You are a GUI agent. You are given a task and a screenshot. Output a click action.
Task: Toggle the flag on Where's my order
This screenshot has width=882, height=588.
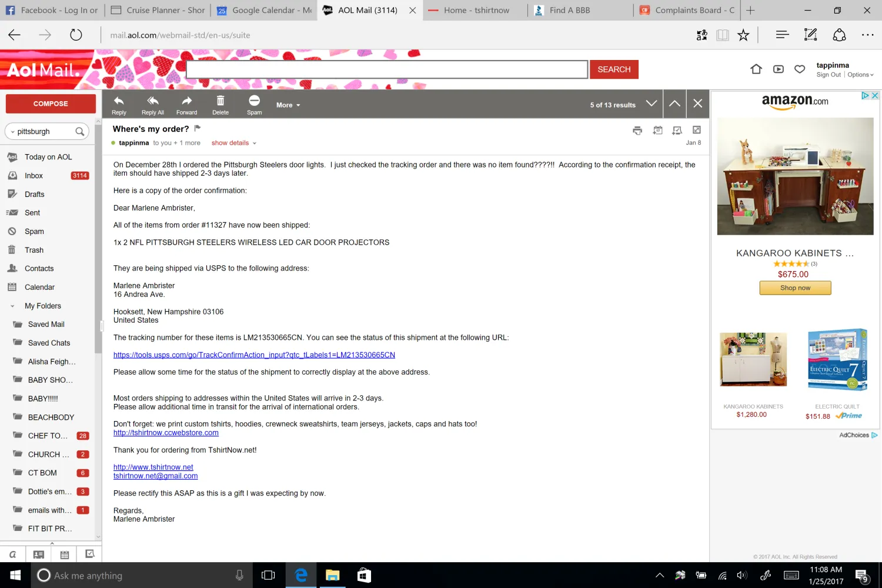pyautogui.click(x=198, y=128)
